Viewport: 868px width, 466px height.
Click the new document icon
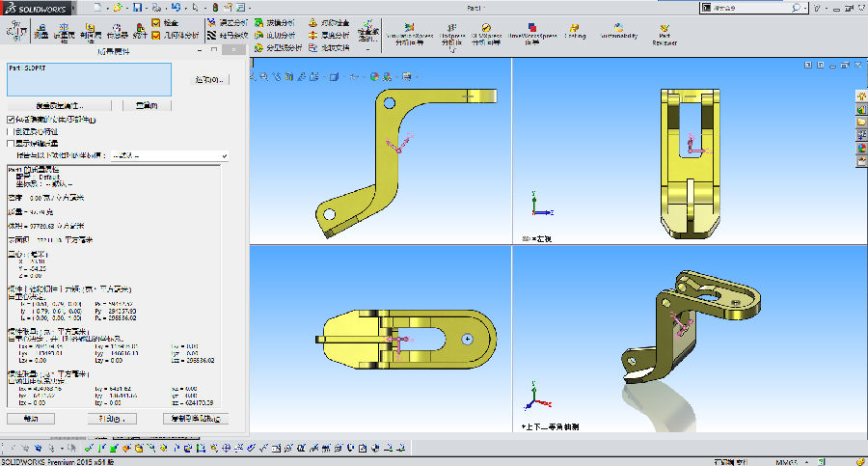pyautogui.click(x=98, y=7)
